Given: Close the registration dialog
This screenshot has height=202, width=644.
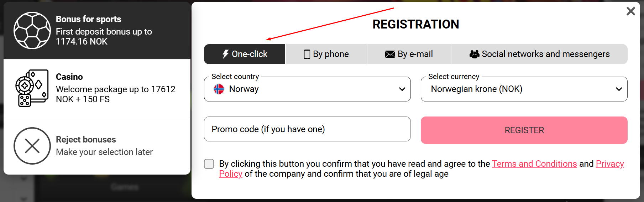Looking at the screenshot, I should coord(630,11).
